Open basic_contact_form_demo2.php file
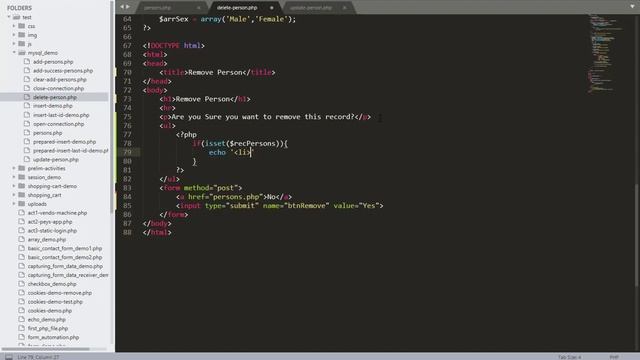This screenshot has height=360, width=640. (65, 257)
